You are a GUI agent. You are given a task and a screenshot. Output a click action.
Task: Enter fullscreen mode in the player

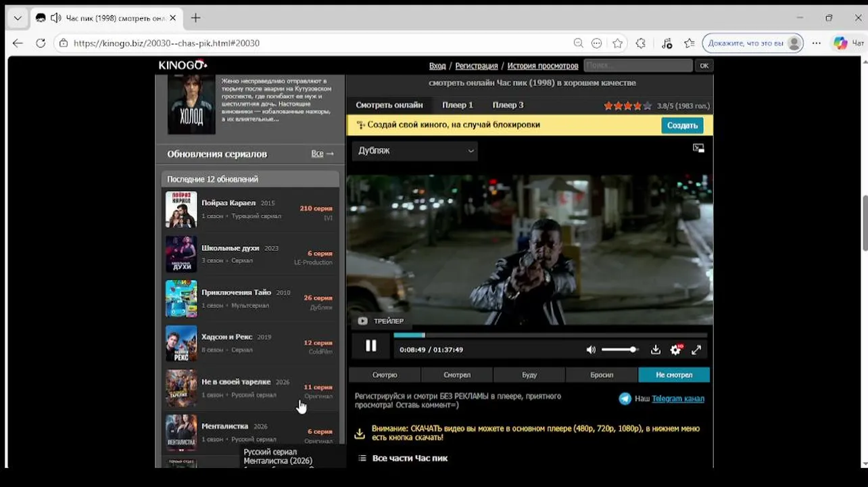click(696, 350)
